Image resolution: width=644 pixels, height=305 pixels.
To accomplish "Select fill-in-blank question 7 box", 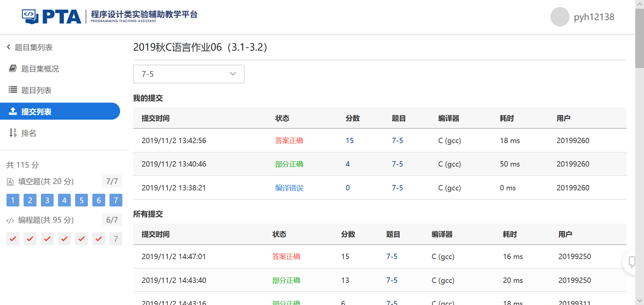I will pos(116,200).
